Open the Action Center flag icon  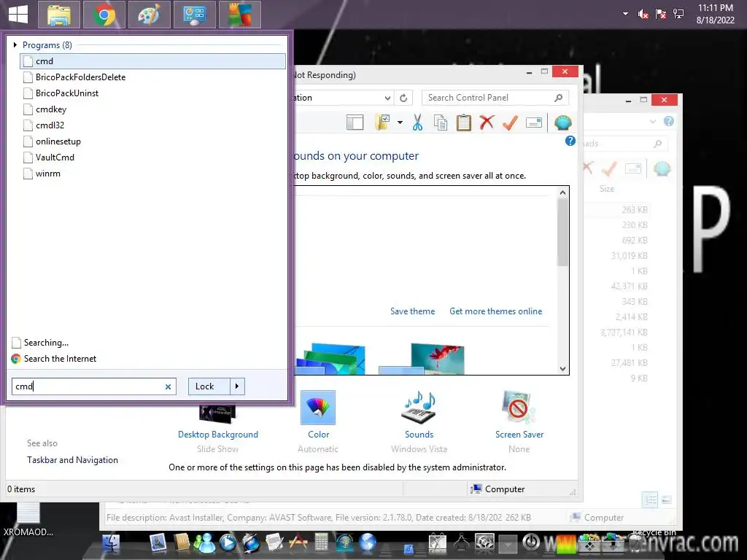coord(661,15)
